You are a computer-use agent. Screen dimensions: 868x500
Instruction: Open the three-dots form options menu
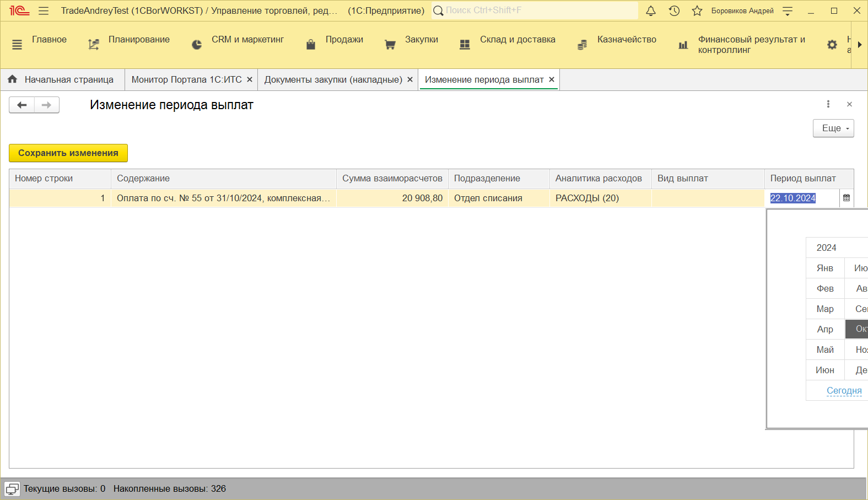pyautogui.click(x=828, y=104)
